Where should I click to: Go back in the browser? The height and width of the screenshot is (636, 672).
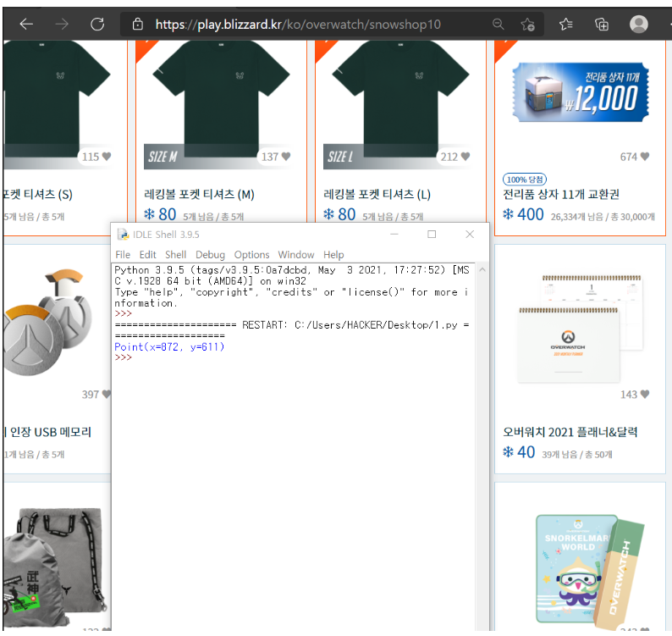(26, 24)
